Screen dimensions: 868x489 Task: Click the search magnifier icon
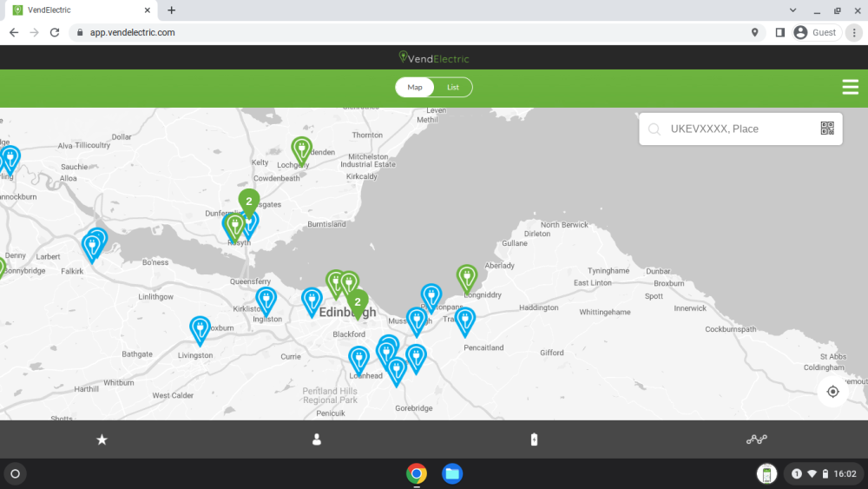654,129
